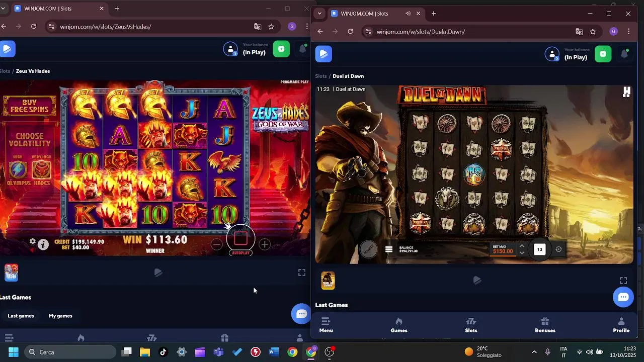Go to Slots in right window bottom bar
The width and height of the screenshot is (644, 362).
pyautogui.click(x=471, y=325)
